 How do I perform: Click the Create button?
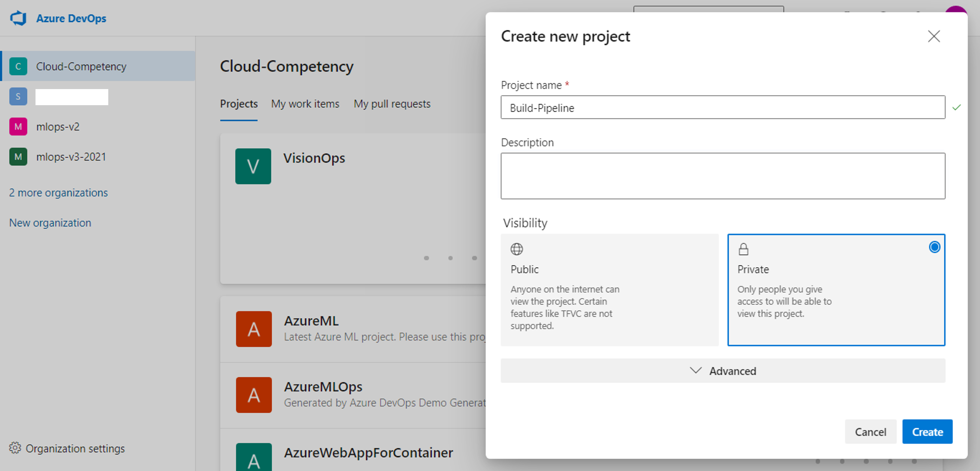[x=928, y=432]
